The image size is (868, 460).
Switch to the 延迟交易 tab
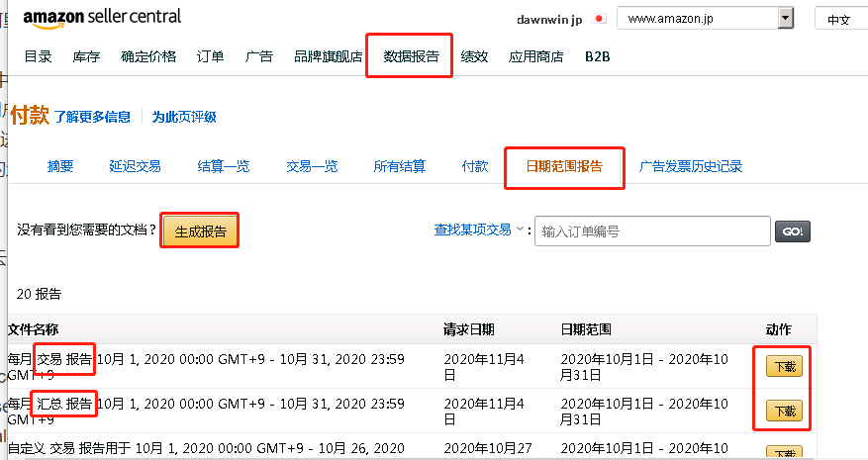click(x=135, y=166)
